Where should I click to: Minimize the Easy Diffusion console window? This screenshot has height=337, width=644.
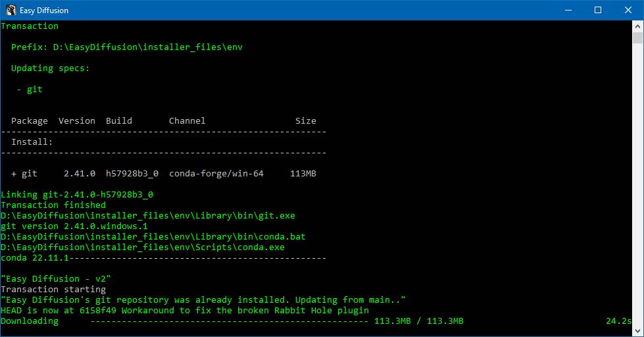566,11
